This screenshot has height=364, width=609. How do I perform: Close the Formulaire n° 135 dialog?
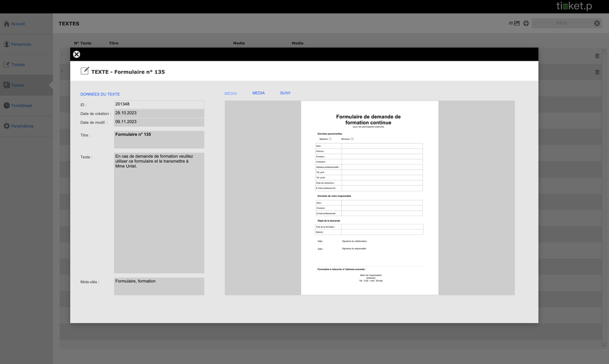76,54
